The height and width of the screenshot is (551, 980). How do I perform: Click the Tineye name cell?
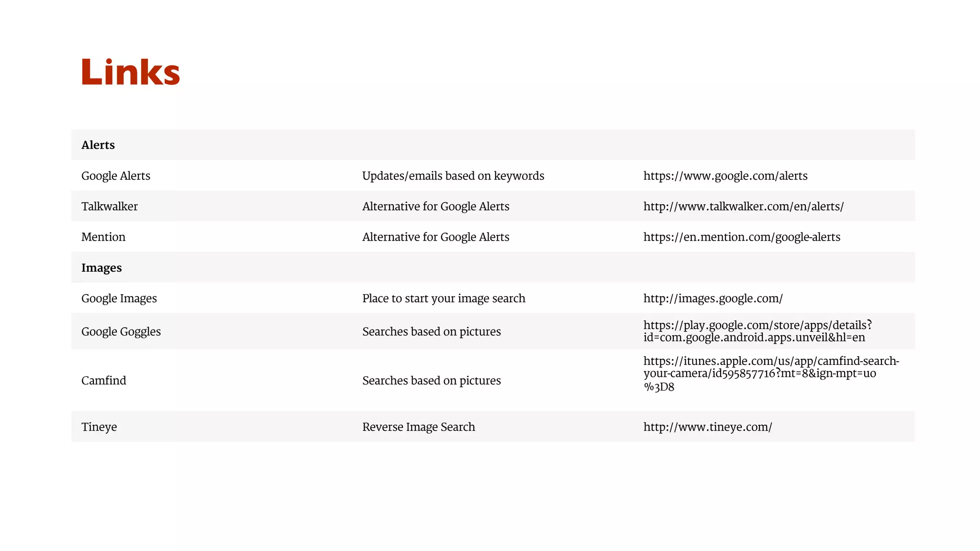coord(99,427)
